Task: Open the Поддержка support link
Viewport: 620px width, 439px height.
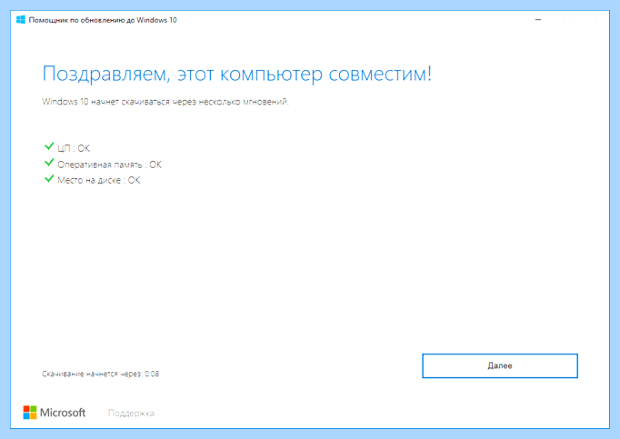Action: click(x=131, y=413)
